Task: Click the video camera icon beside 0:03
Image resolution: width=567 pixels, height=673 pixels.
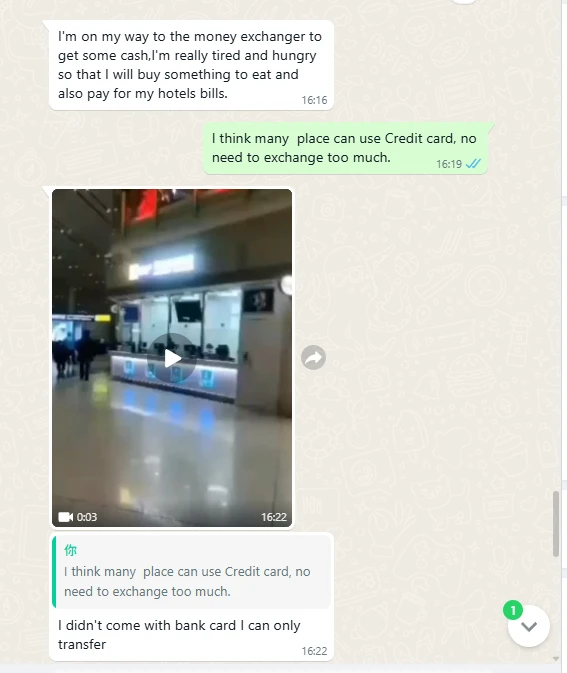Action: pos(65,517)
